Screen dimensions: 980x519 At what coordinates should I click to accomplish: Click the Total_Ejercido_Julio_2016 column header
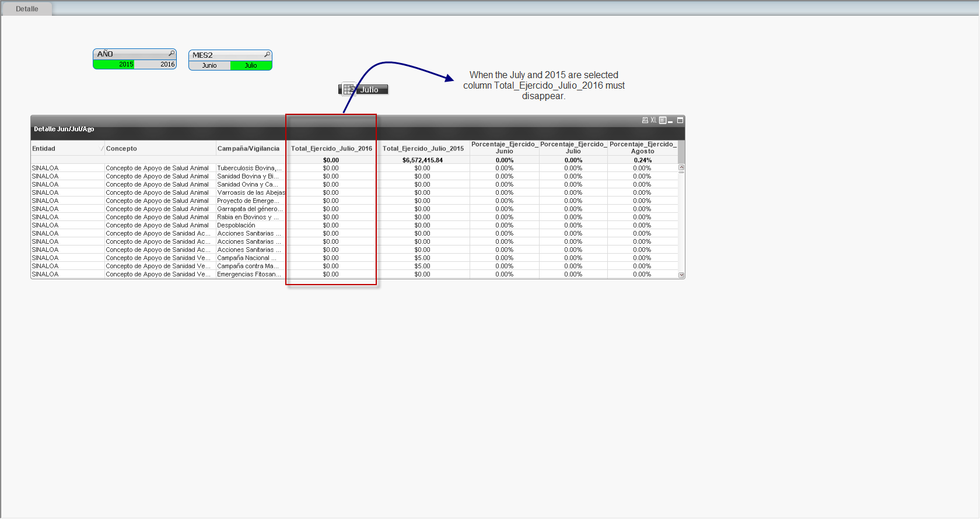click(x=331, y=148)
